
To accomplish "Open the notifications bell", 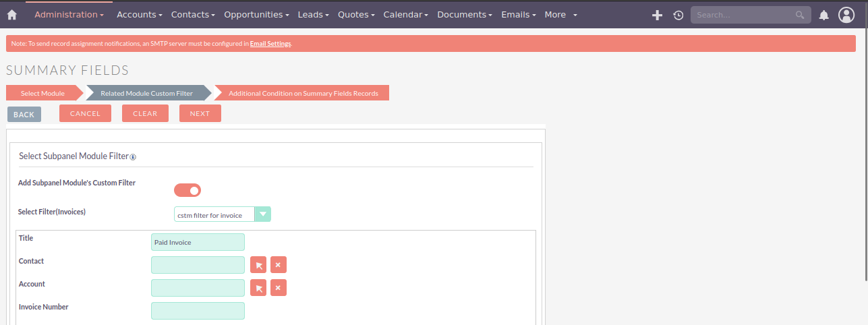I will [823, 15].
